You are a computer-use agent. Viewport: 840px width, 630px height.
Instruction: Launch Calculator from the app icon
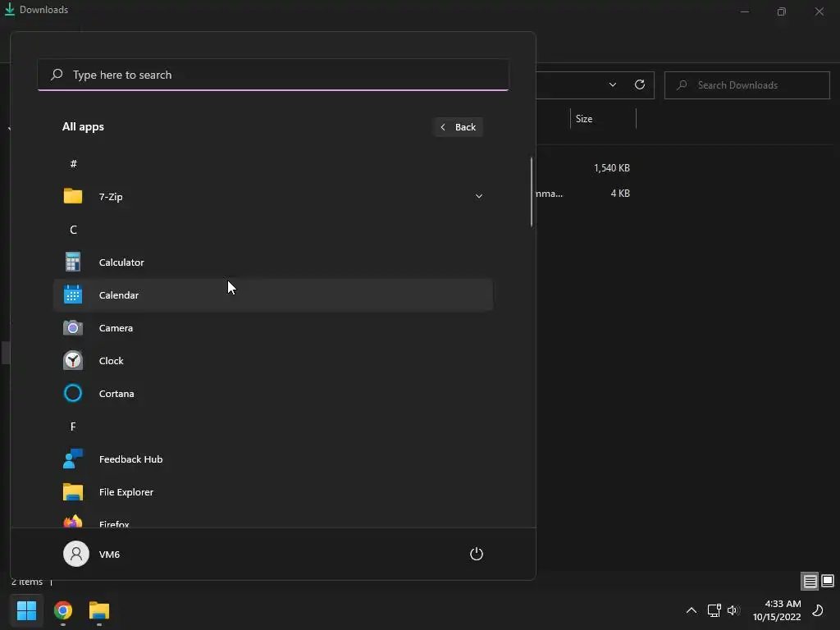tap(73, 262)
